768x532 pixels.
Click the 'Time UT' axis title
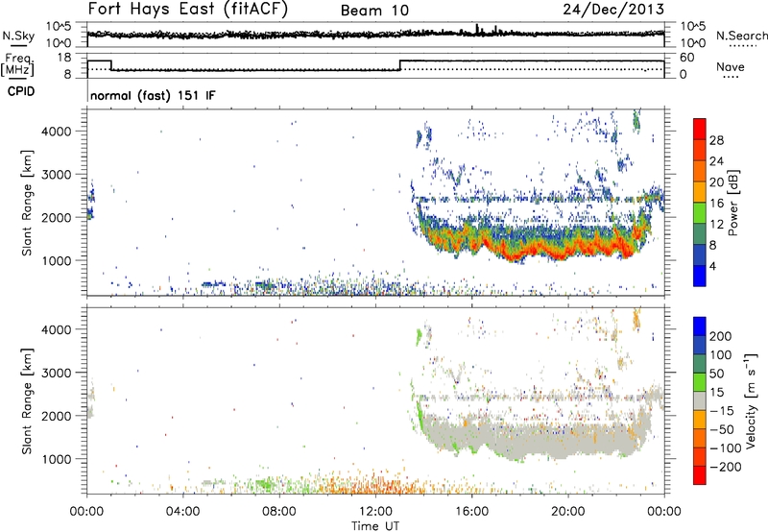(x=375, y=525)
